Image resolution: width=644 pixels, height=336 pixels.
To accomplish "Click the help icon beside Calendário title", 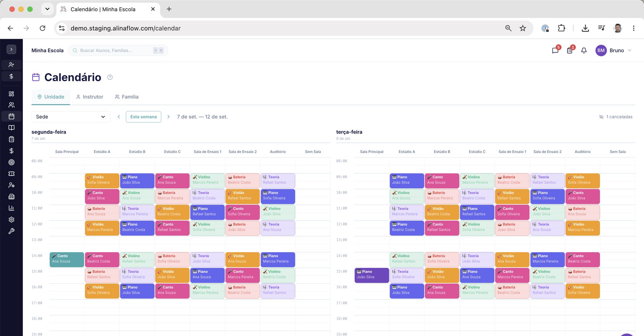I will click(110, 77).
